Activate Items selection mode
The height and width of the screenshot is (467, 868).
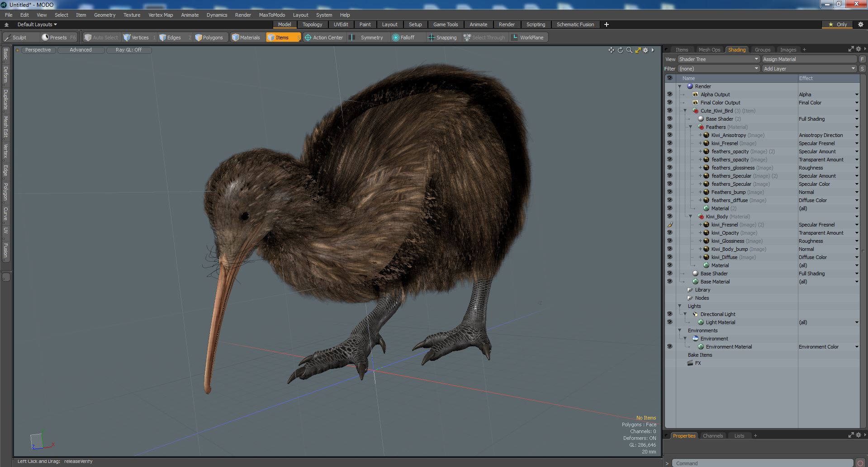point(283,38)
